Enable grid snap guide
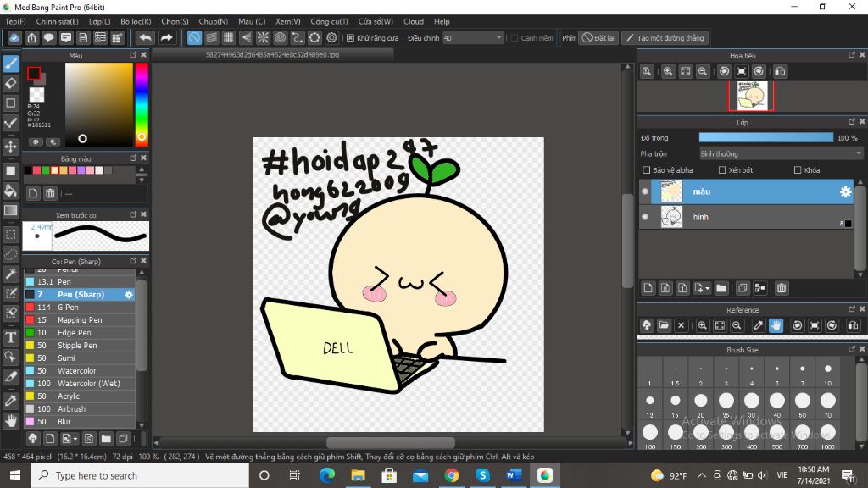This screenshot has height=488, width=868. pos(229,37)
